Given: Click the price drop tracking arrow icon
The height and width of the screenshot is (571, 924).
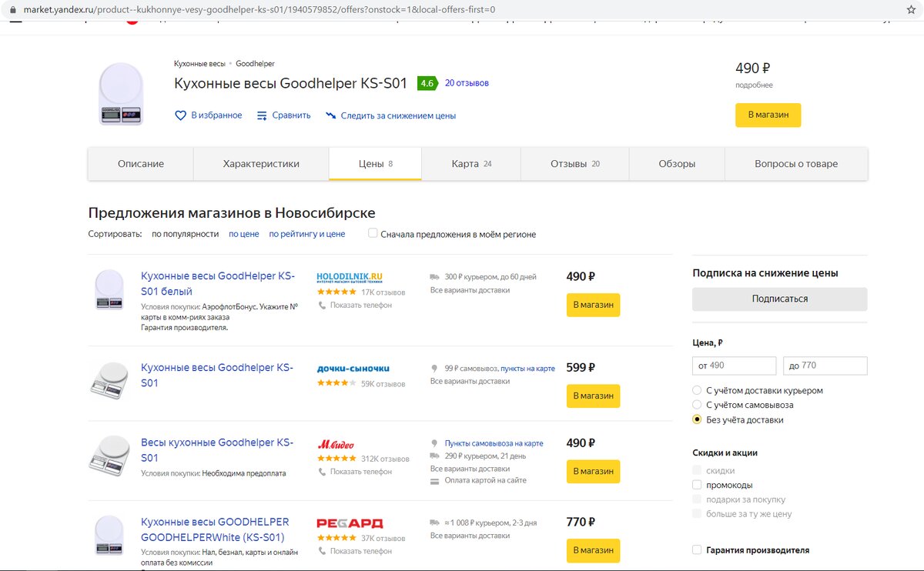Looking at the screenshot, I should (x=330, y=115).
